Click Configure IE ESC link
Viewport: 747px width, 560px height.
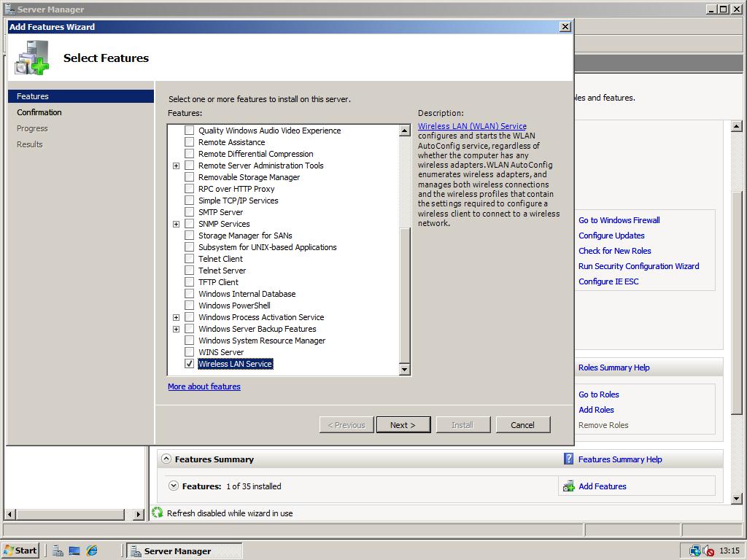(x=608, y=281)
